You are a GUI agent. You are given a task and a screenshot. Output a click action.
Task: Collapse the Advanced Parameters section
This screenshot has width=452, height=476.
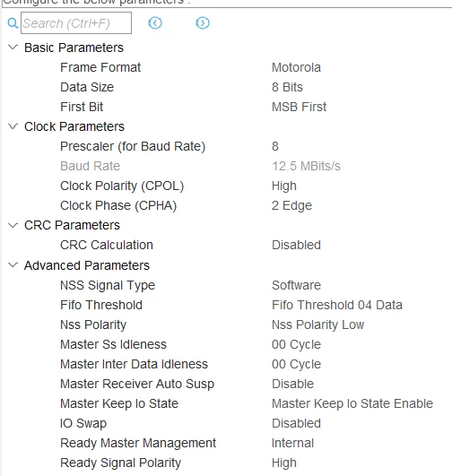coord(13,265)
